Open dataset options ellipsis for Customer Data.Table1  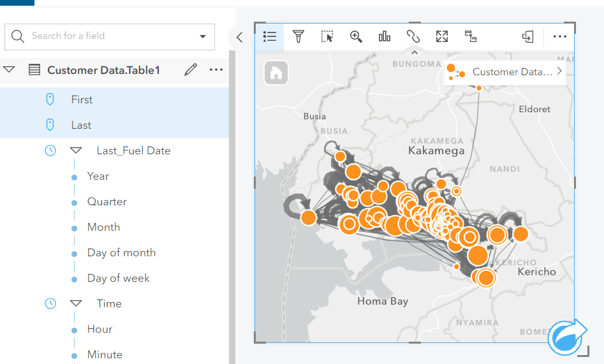coord(216,70)
